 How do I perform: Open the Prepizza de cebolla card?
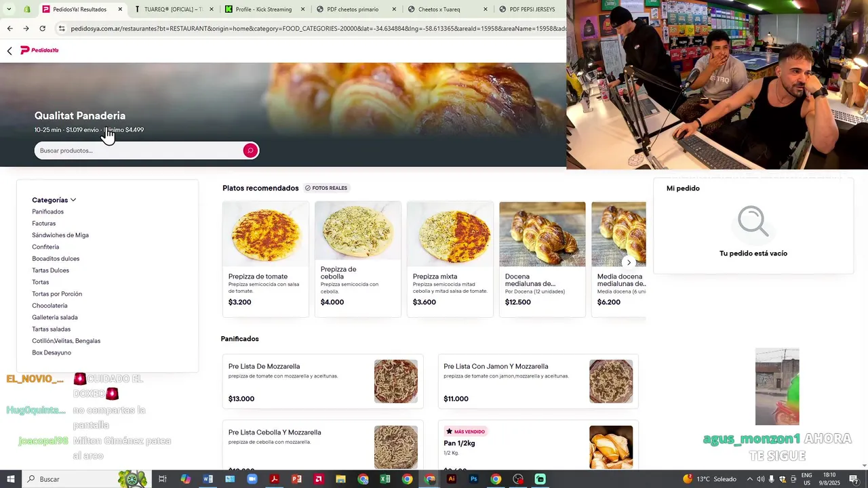click(x=358, y=259)
